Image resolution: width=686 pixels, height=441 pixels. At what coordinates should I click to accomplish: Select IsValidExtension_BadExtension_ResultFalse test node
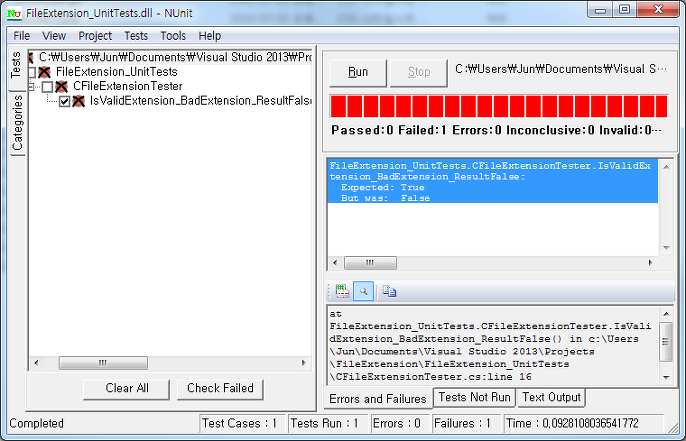point(201,101)
